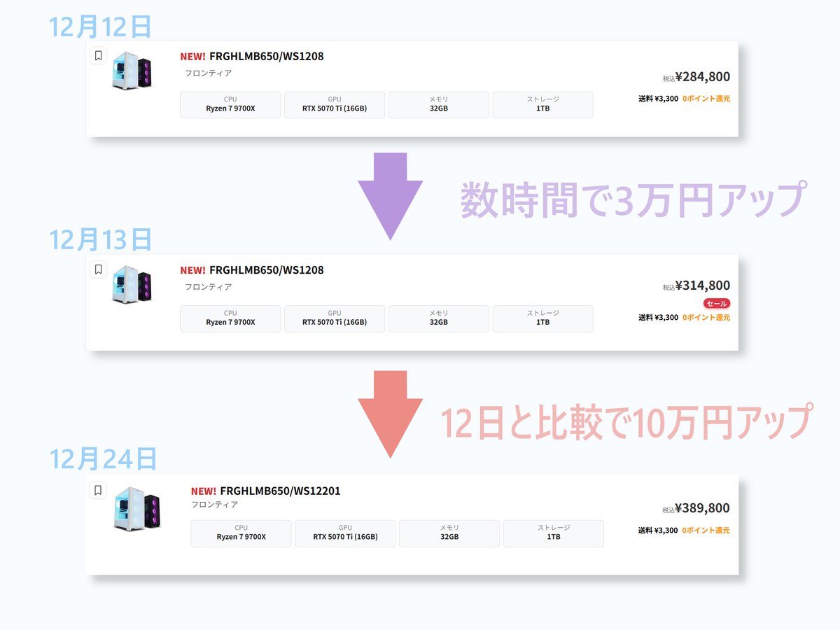Open the FRGHLMB650/WS12201 product title
The height and width of the screenshot is (630, 840).
280,491
